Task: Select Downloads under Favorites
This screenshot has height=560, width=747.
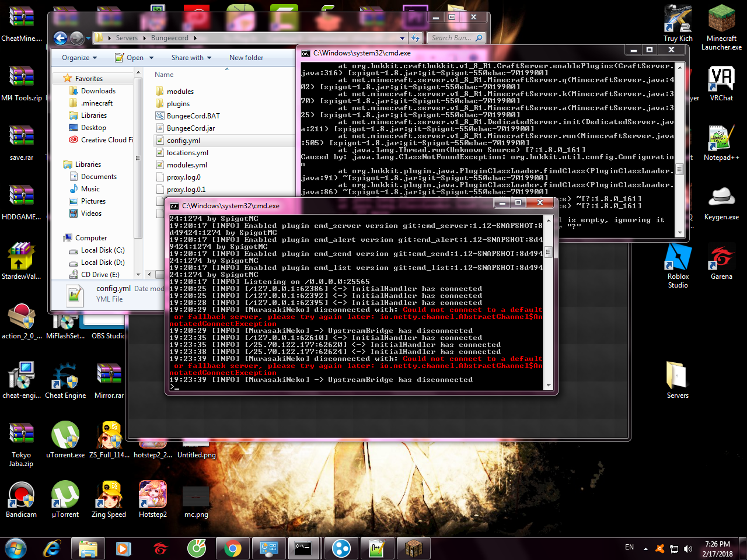Action: [x=98, y=91]
